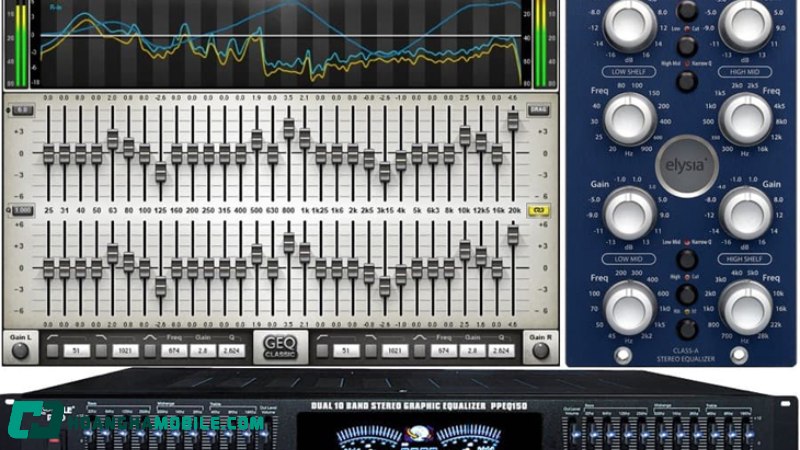Click the upper 20k band slider handle
Image resolution: width=800 pixels, height=450 pixels.
[513, 120]
